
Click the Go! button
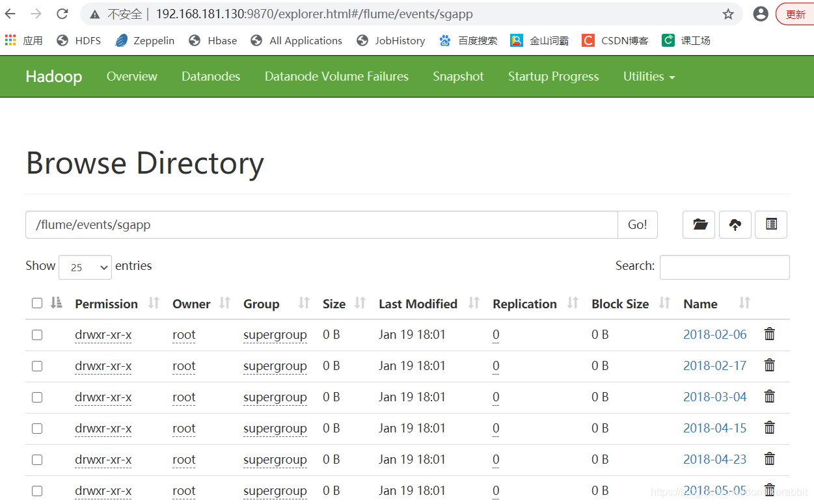pos(638,224)
